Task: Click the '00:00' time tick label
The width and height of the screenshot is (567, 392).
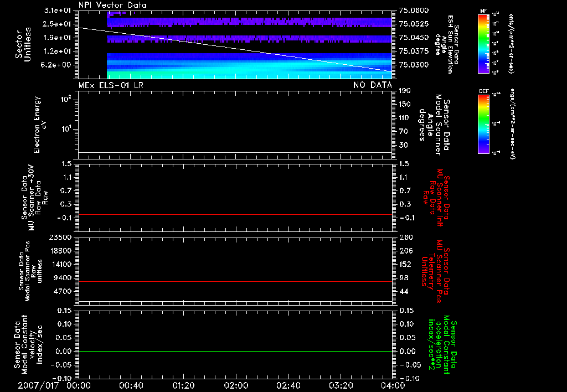Action: pos(79,385)
